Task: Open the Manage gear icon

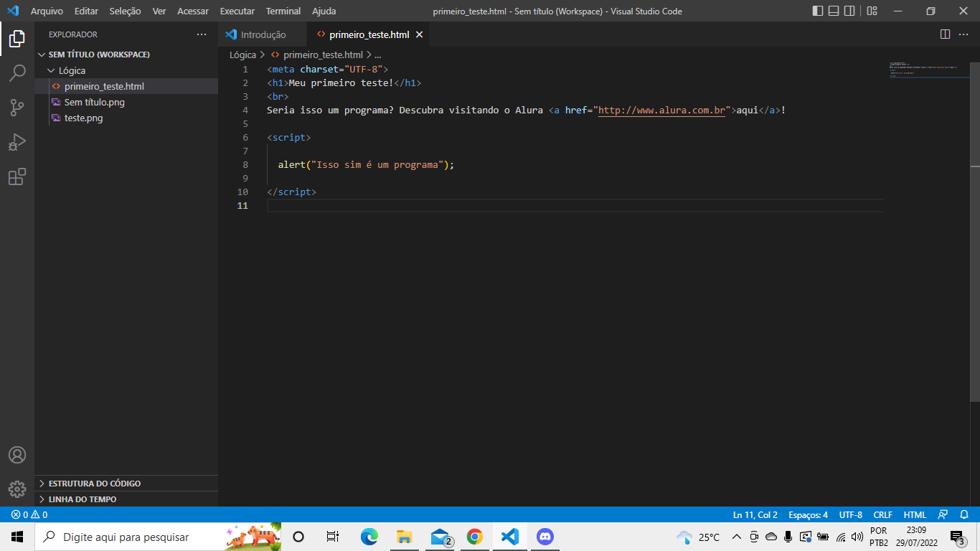Action: click(x=17, y=489)
